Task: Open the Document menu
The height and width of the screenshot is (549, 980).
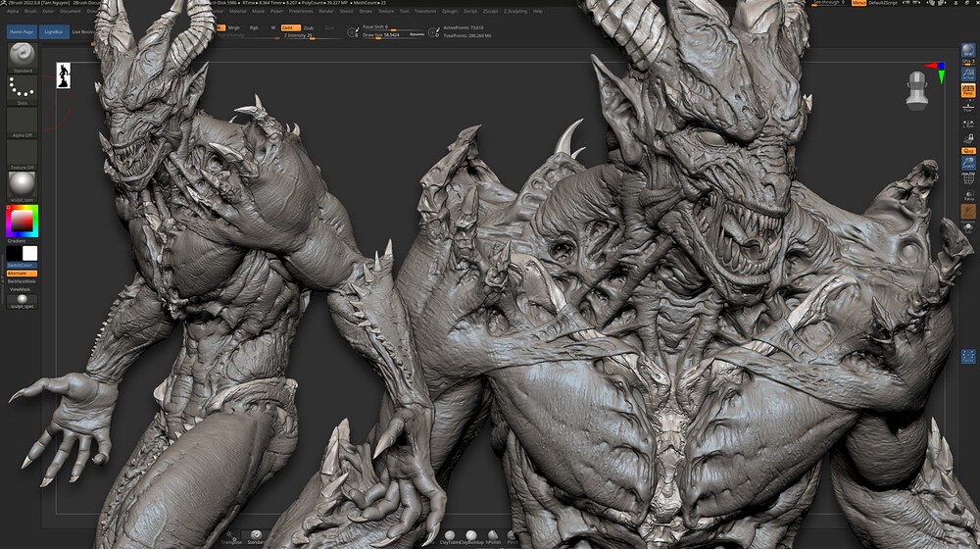Action: click(x=70, y=11)
